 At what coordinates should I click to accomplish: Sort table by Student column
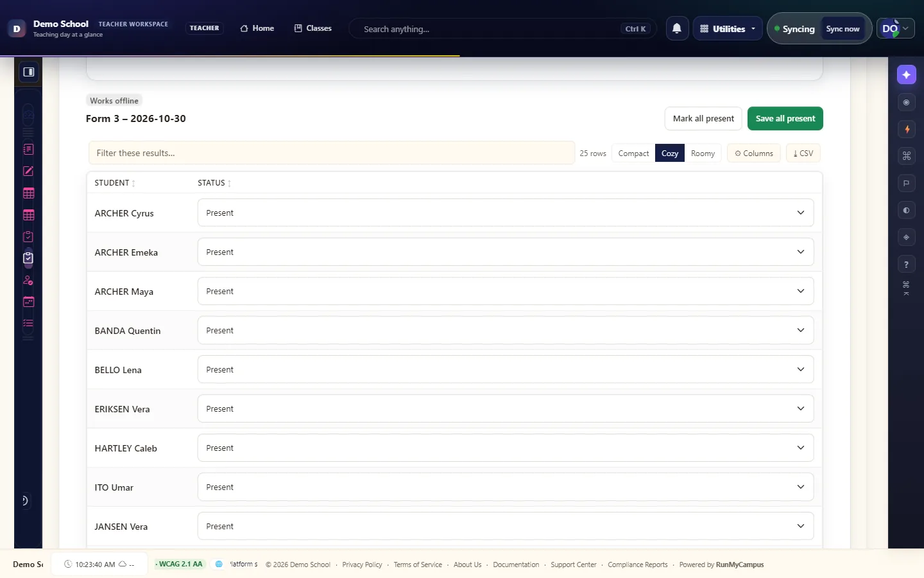click(115, 183)
